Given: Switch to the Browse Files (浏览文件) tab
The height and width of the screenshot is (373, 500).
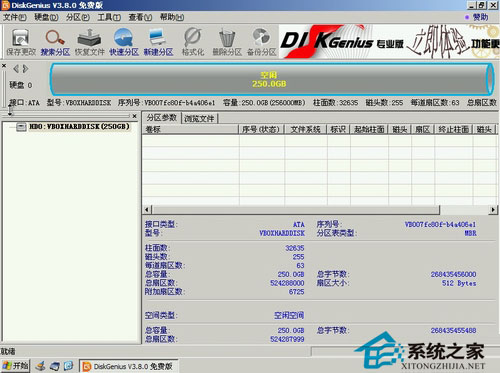Looking at the screenshot, I should tap(199, 118).
